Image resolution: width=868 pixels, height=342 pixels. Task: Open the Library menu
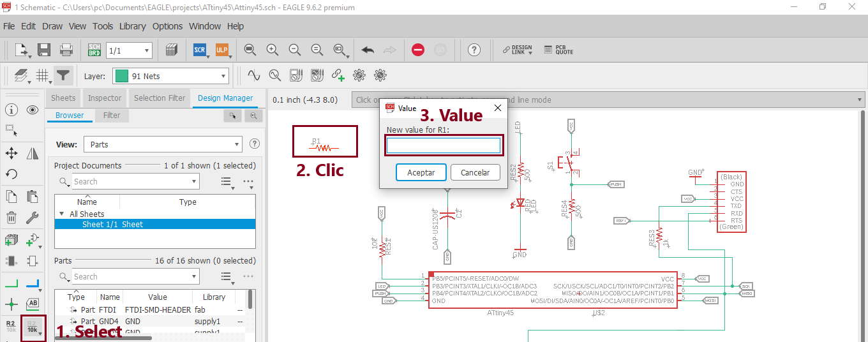click(x=132, y=26)
